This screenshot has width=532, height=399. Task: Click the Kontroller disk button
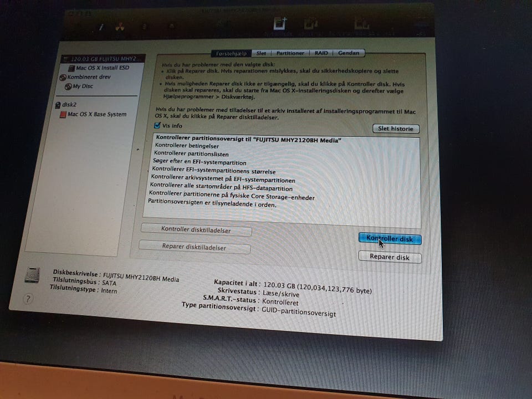(x=390, y=239)
